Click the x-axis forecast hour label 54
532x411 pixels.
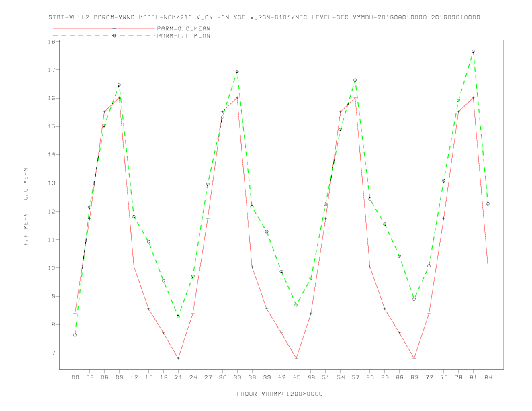[341, 377]
